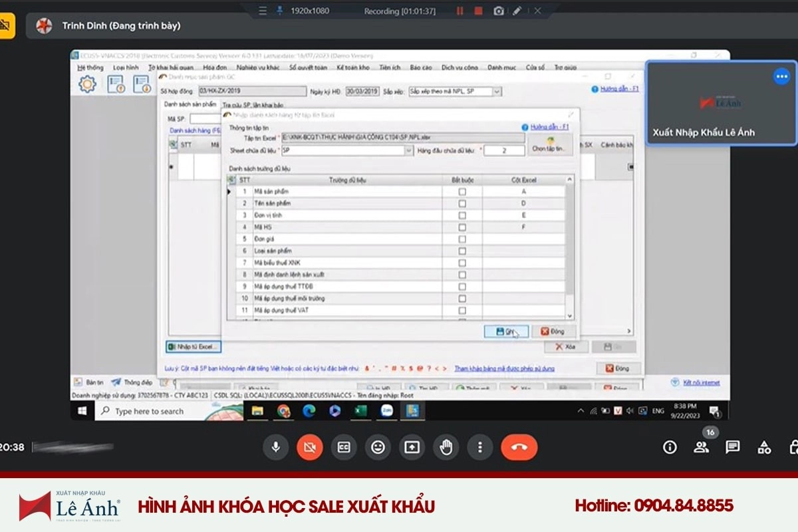Click the Ghi save button
The width and height of the screenshot is (798, 532).
pos(506,331)
